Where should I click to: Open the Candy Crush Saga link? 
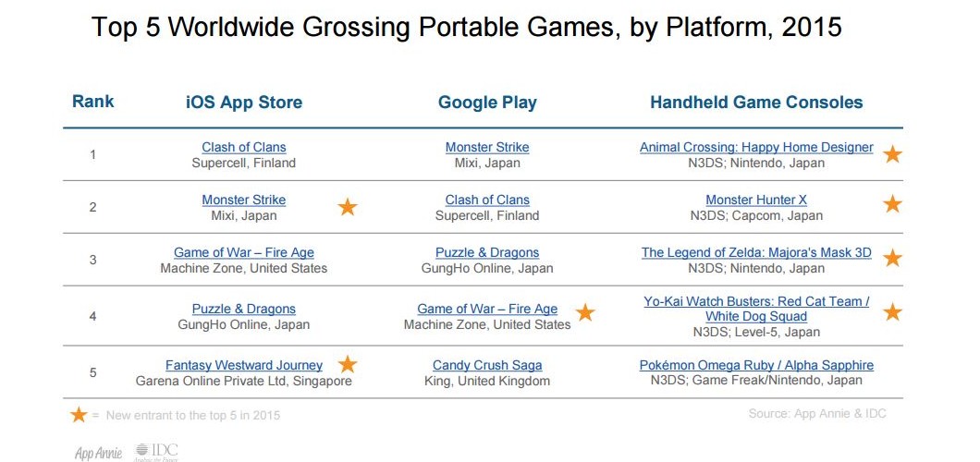(487, 365)
